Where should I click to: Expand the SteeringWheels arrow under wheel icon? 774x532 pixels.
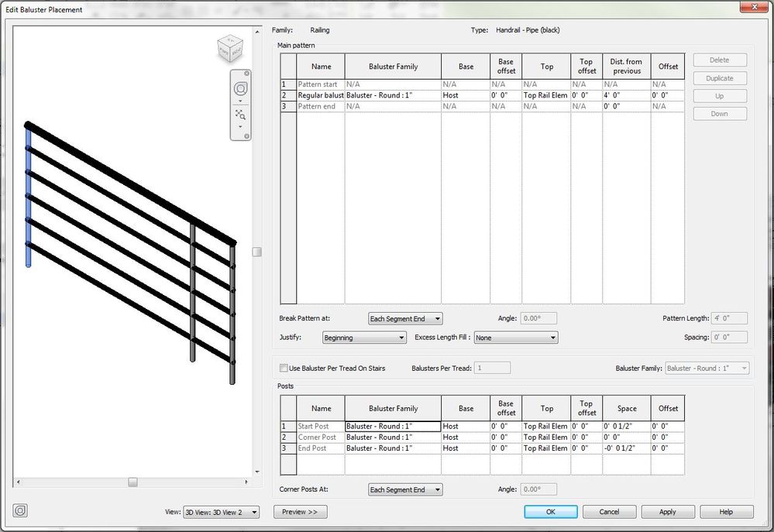(240, 101)
